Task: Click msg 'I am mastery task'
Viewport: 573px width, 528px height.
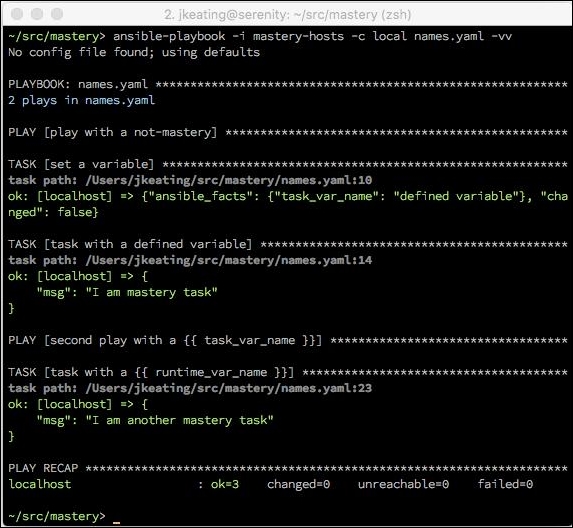Action: coord(127,292)
